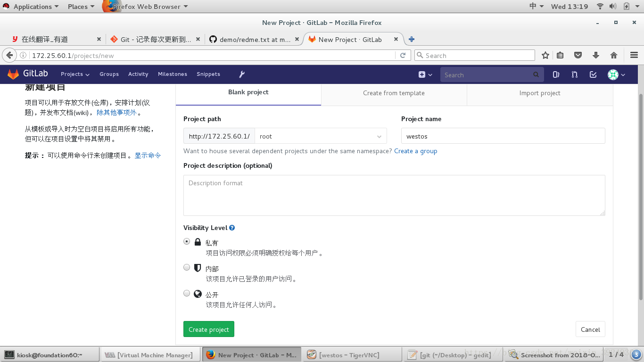Open Snippets in the GitLab navbar
The image size is (644, 362).
pyautogui.click(x=208, y=74)
